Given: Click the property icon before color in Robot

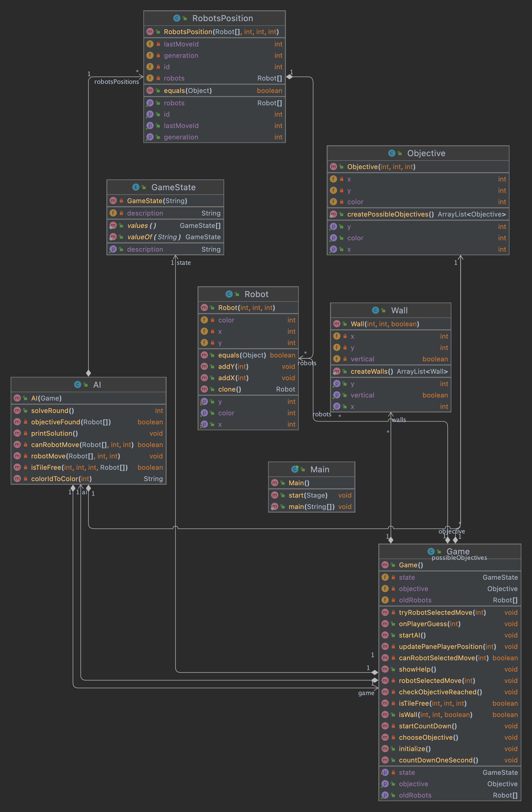Looking at the screenshot, I should pos(204,413).
